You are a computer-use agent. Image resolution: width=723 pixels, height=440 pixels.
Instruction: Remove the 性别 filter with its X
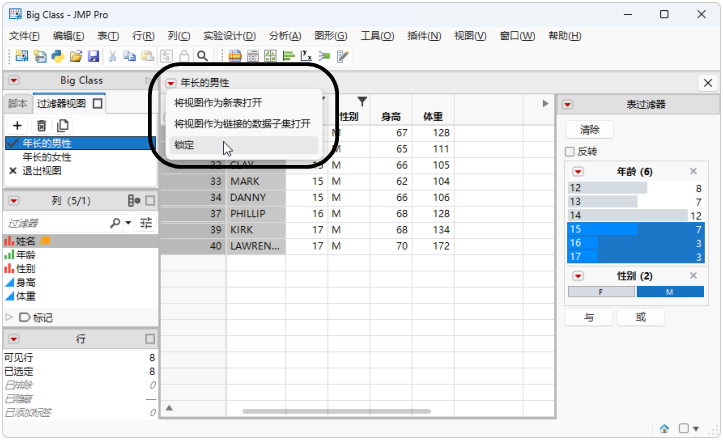tap(693, 276)
